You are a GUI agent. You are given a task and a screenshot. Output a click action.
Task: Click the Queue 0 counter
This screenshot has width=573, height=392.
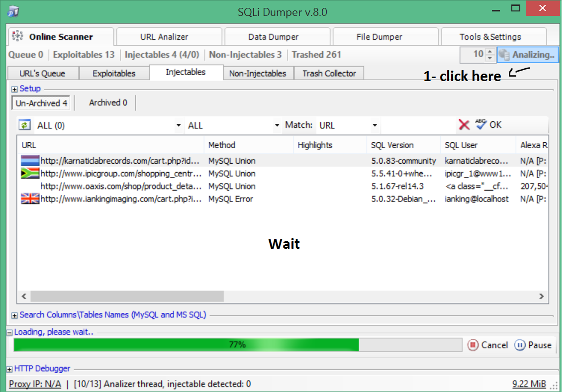[x=26, y=55]
